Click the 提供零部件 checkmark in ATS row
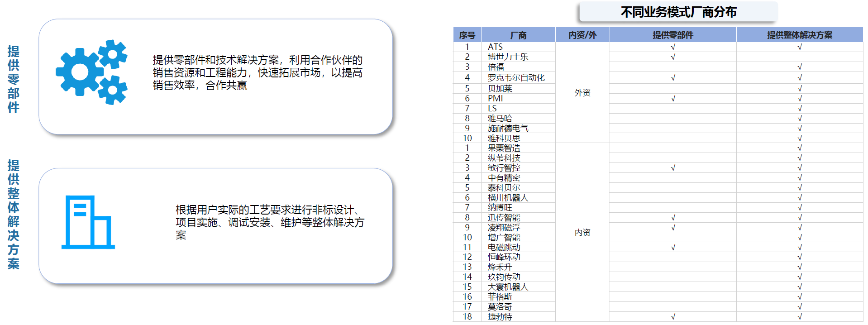 pos(672,47)
